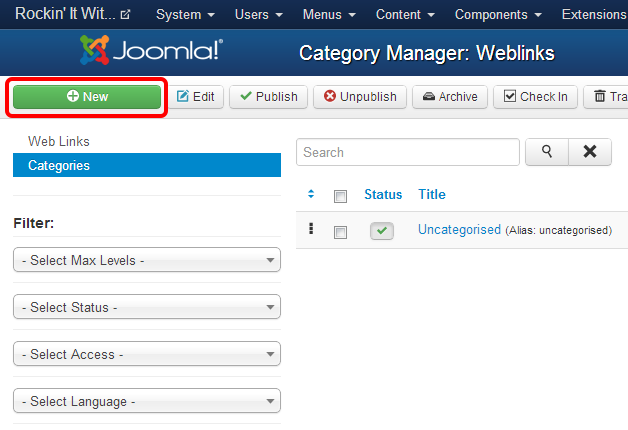
Task: Open the Menus dropdown menu
Action: (x=329, y=14)
